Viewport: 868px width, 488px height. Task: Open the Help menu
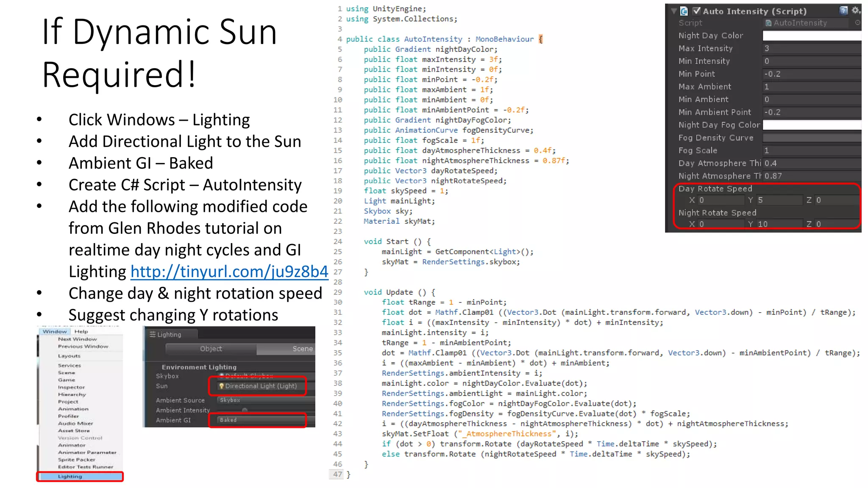(x=81, y=332)
